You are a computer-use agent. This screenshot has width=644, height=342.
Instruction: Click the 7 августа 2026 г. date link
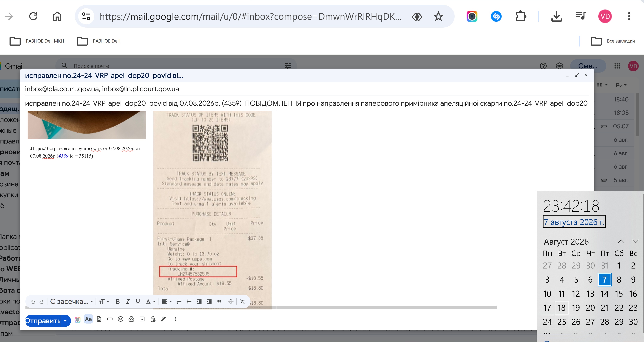574,222
